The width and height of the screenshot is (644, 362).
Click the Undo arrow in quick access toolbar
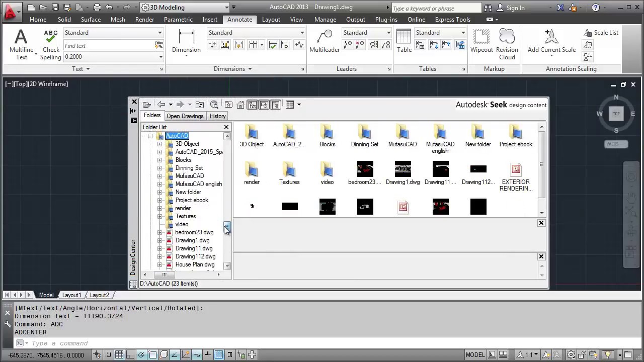point(109,8)
